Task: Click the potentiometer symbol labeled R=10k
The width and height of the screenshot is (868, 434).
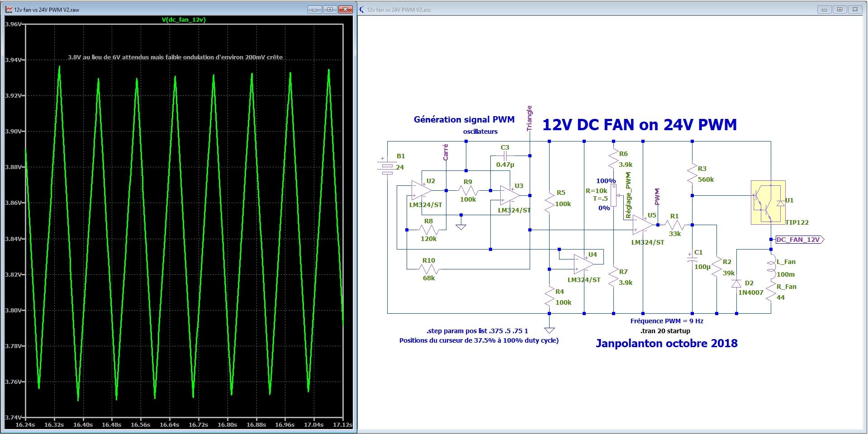Action: 613,195
